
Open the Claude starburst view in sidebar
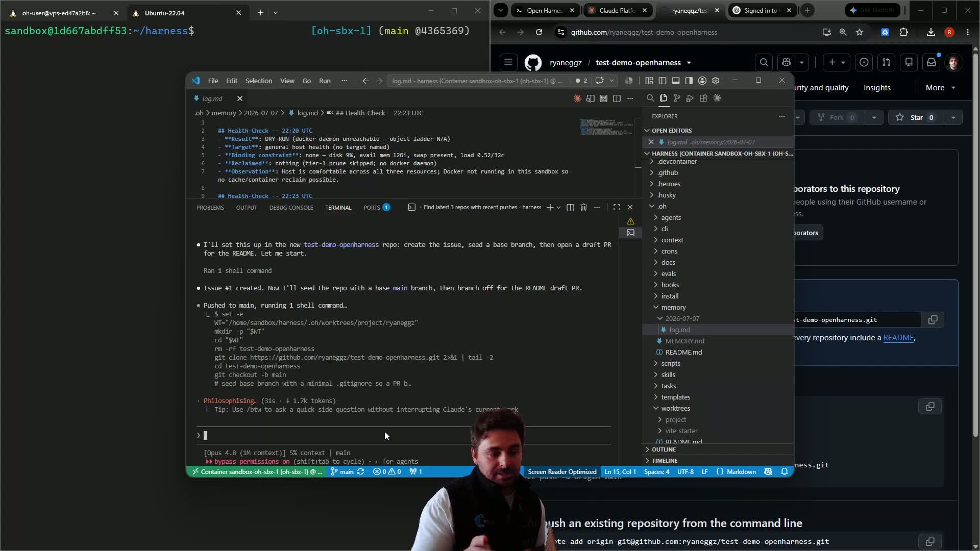coord(717,98)
